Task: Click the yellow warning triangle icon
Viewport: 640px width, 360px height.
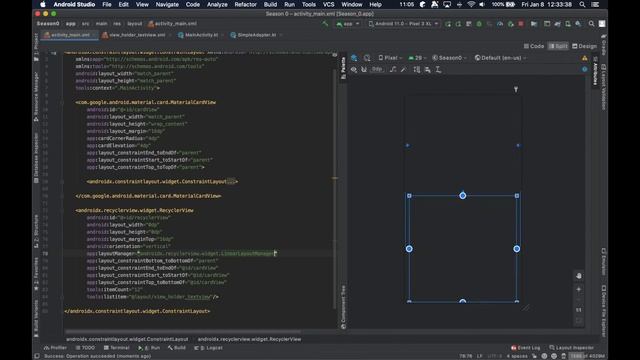Action: coord(584,58)
